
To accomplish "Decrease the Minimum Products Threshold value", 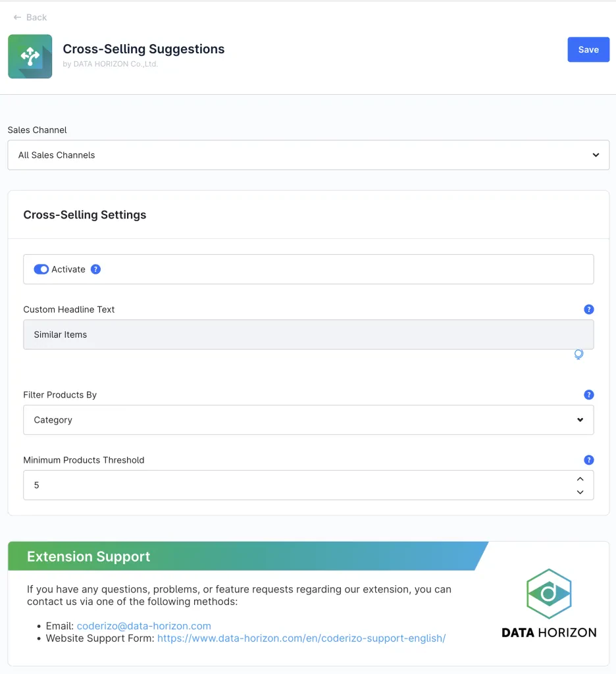I will click(580, 492).
